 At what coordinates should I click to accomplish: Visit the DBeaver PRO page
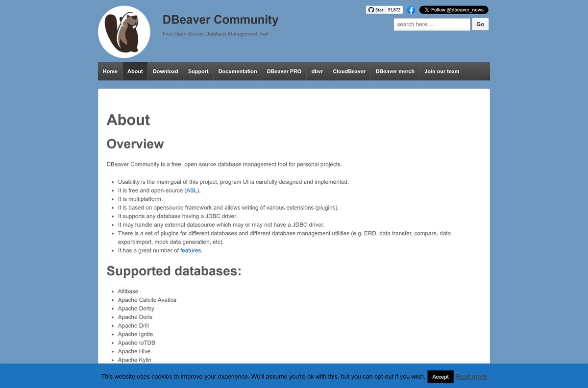(284, 71)
